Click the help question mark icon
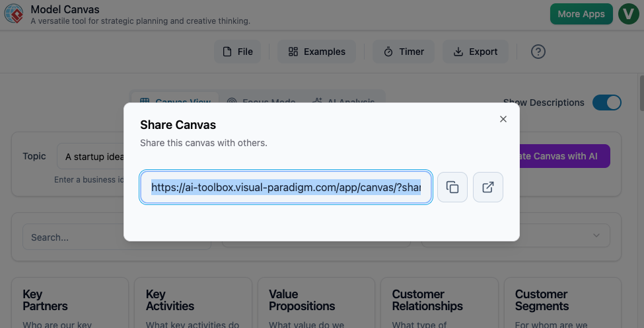The height and width of the screenshot is (328, 644). 538,52
